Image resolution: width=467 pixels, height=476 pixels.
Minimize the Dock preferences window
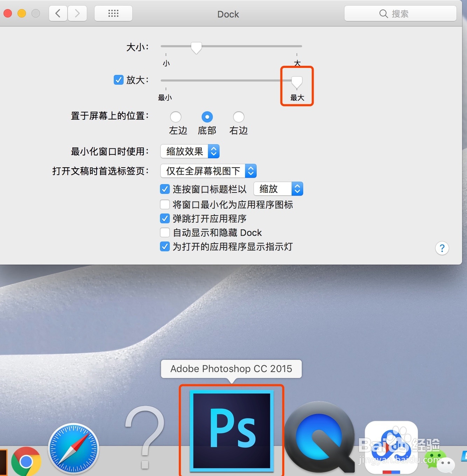[x=21, y=14]
